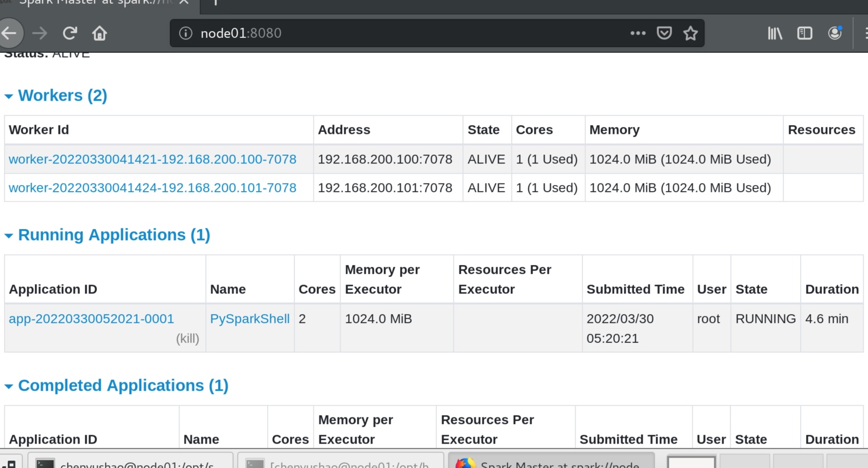Open the Firefox account icon
The height and width of the screenshot is (468, 868).
pyautogui.click(x=835, y=33)
